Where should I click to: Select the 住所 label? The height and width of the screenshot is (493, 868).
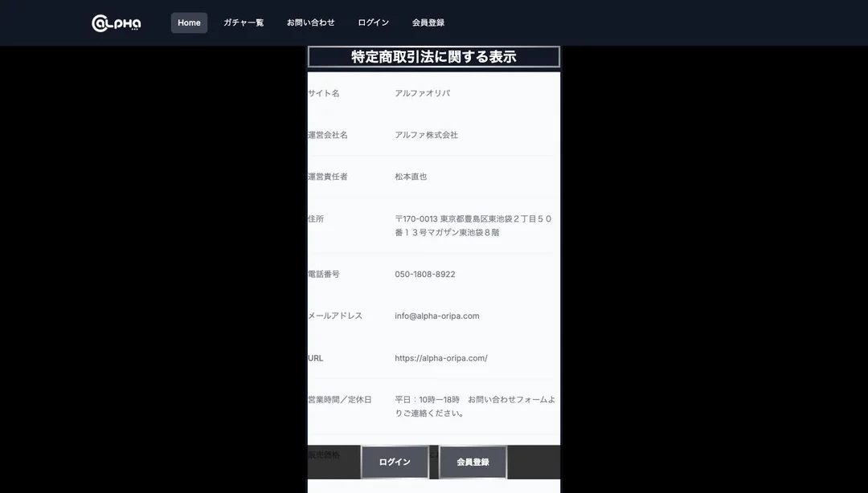click(x=316, y=218)
